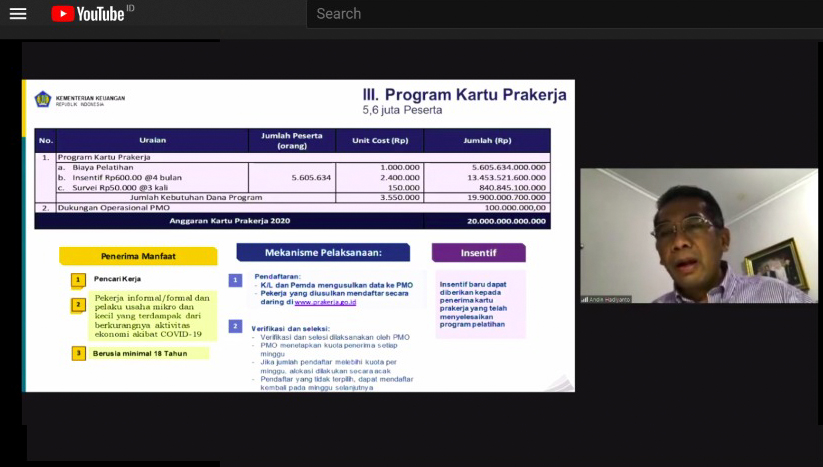The image size is (823, 467).
Task: Click the 'Verifikasi dan seleksi:' step heading
Action: [x=290, y=328]
